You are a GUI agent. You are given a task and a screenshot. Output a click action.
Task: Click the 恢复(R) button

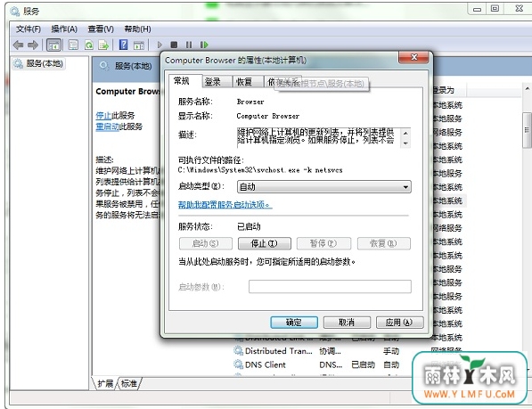pyautogui.click(x=383, y=243)
